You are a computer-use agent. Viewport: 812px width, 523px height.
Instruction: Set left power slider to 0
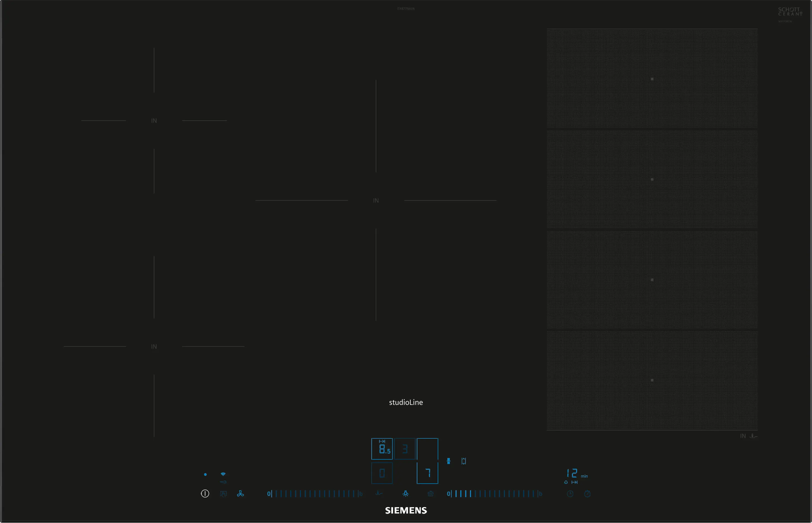tap(269, 494)
